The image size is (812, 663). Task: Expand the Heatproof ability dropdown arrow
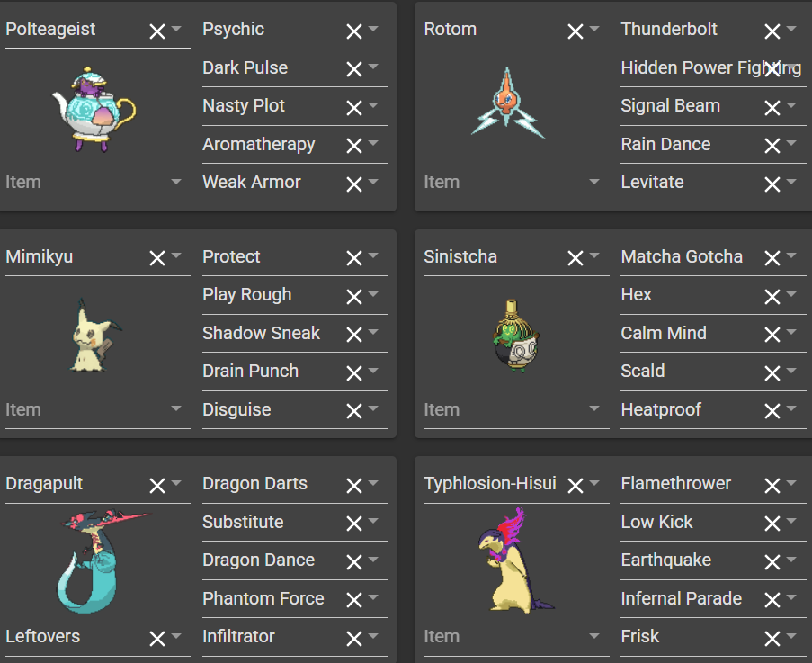point(791,408)
